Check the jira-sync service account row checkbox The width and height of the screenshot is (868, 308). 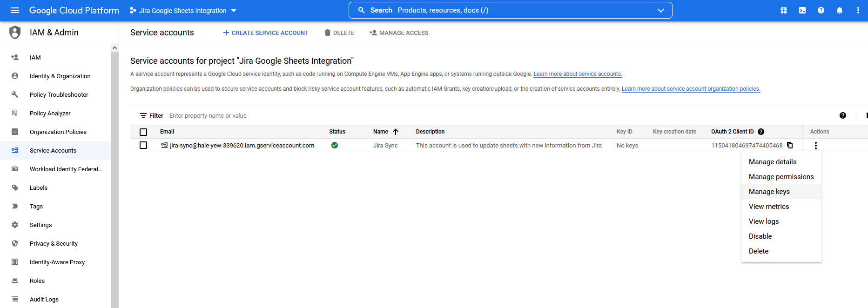coord(143,146)
